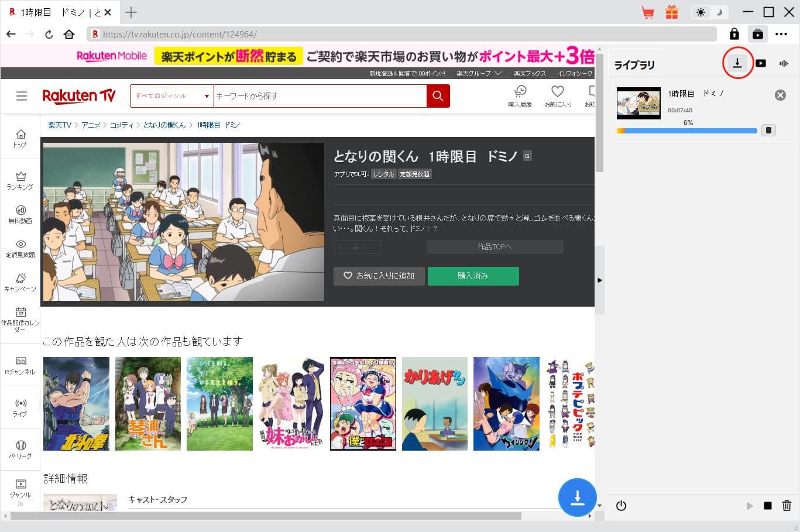Stop the 1時限目 ドミノ download in progress
Viewport: 800px width, 532px height.
click(768, 131)
